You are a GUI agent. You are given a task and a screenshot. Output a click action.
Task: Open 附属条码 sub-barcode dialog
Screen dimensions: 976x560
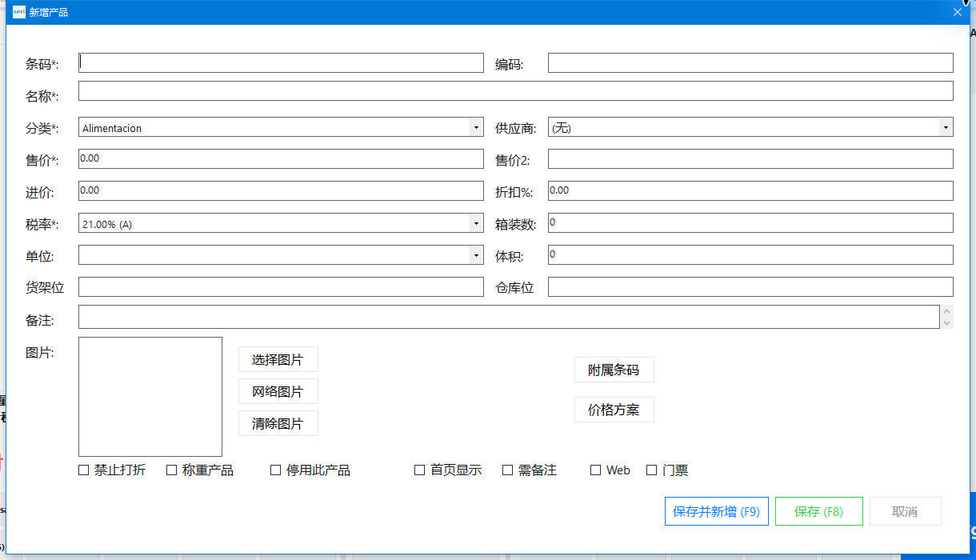coord(614,370)
